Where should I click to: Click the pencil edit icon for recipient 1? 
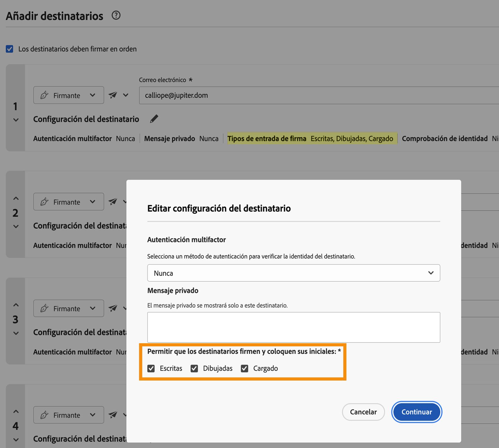pos(154,119)
